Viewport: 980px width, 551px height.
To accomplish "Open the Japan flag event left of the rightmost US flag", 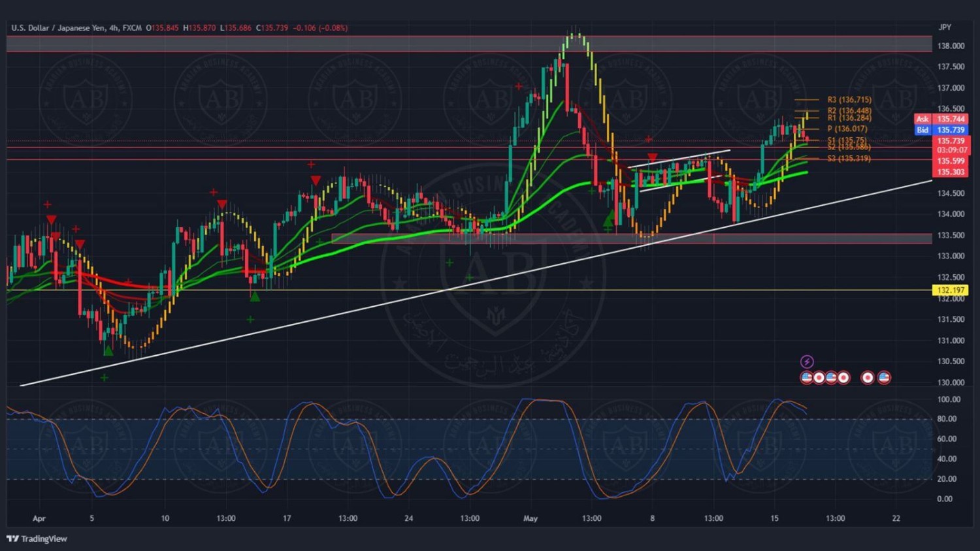I will [x=868, y=377].
